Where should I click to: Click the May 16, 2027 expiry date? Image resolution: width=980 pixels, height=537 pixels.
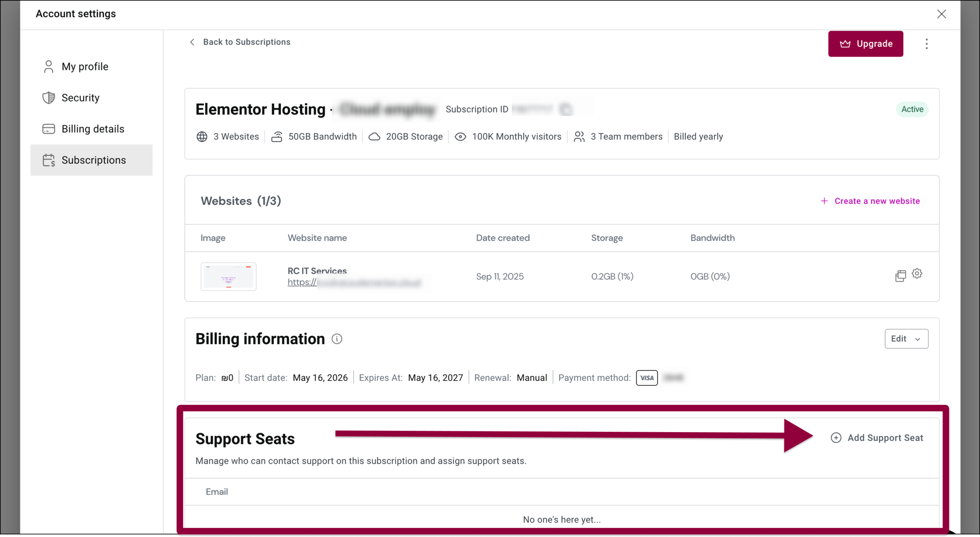(435, 378)
